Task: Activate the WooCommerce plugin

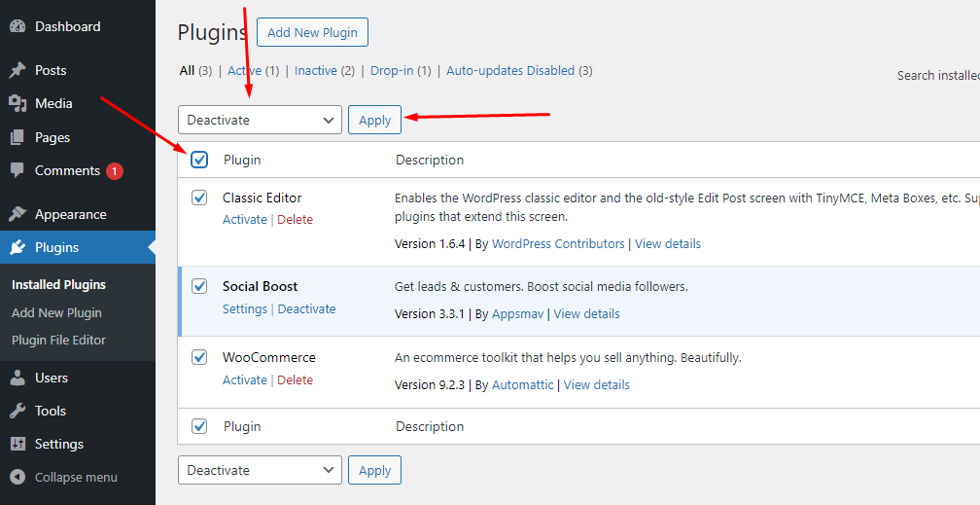Action: click(x=245, y=379)
